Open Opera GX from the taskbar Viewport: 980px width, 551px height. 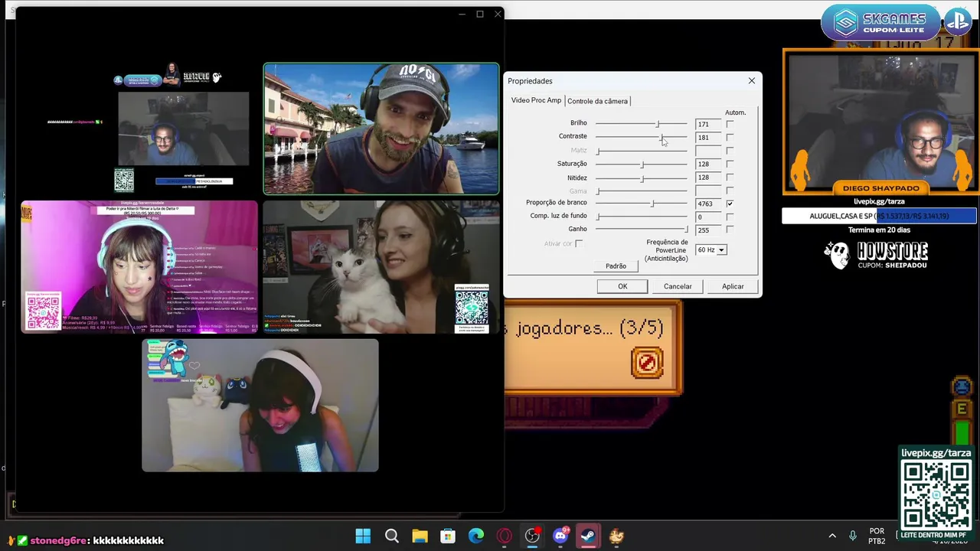pos(504,536)
